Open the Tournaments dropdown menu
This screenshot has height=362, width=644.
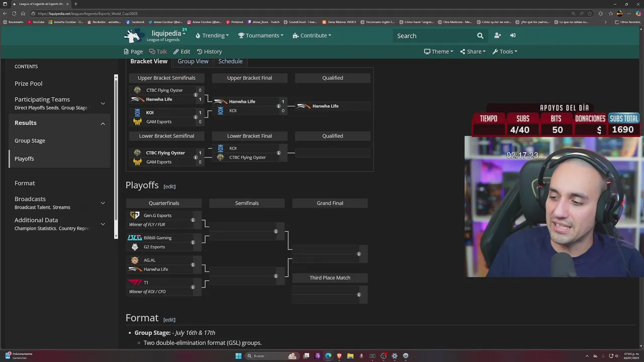click(261, 36)
